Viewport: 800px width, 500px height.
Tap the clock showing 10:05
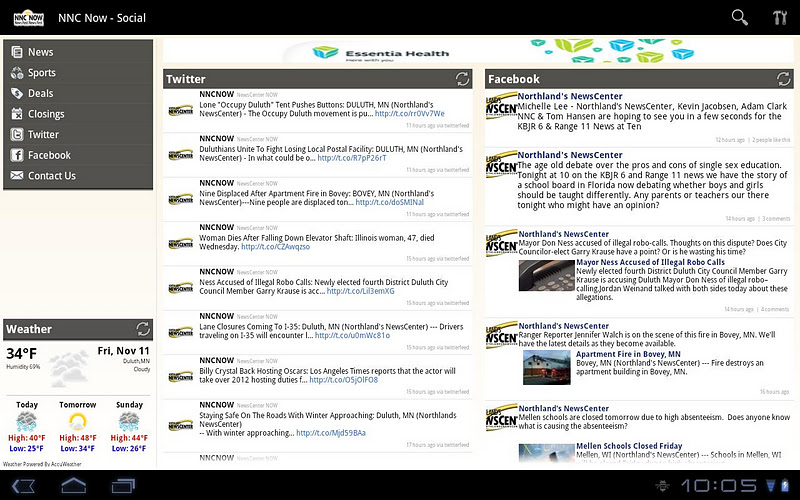pos(718,485)
